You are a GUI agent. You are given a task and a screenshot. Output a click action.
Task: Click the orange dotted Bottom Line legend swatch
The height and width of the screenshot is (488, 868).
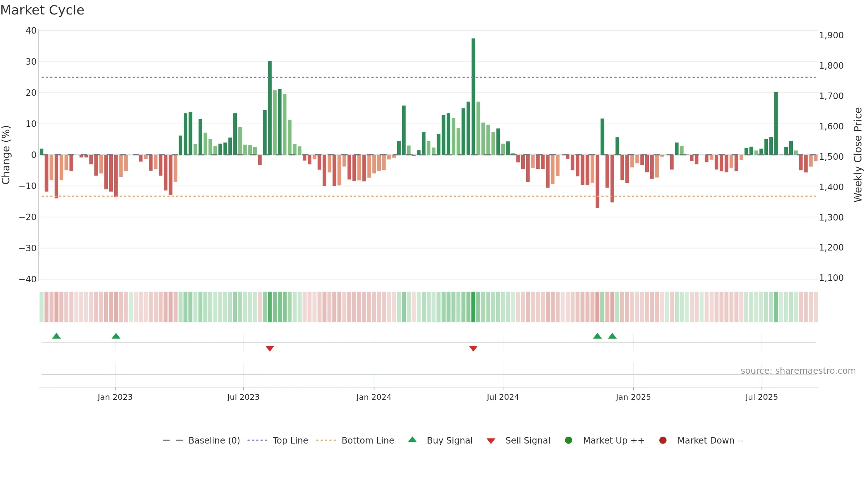[x=326, y=440]
